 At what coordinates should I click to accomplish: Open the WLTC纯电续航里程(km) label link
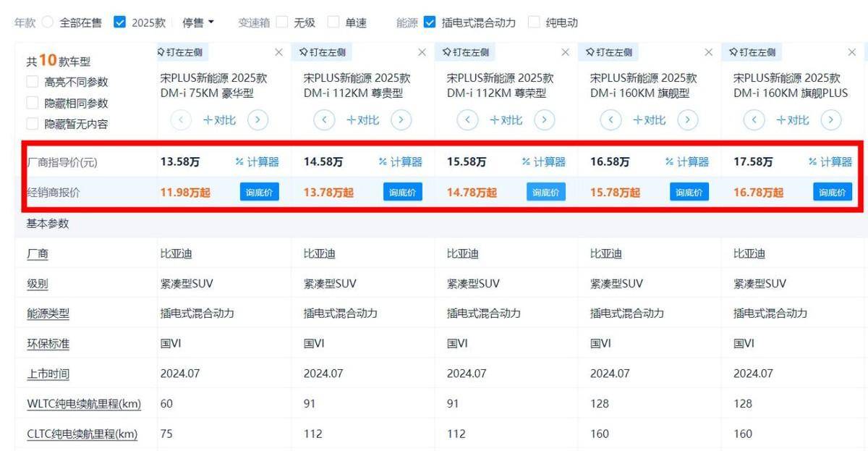click(x=84, y=404)
